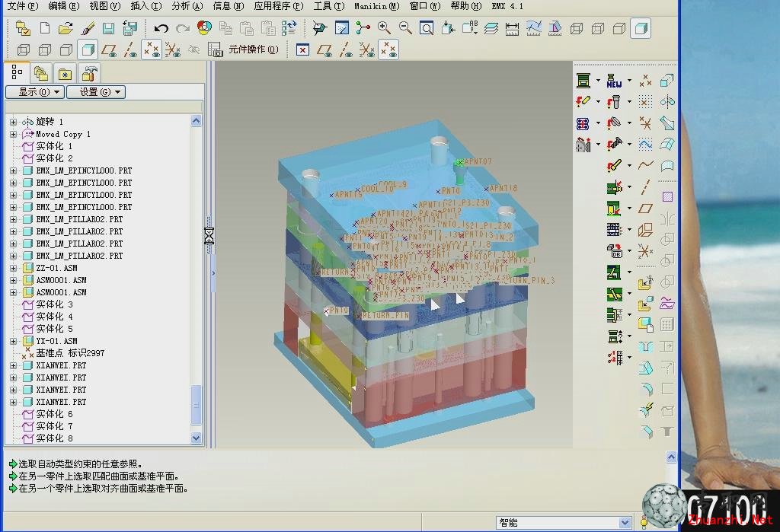The width and height of the screenshot is (780, 532).
Task: Open the EMX 4.1 menu
Action: pos(507,6)
